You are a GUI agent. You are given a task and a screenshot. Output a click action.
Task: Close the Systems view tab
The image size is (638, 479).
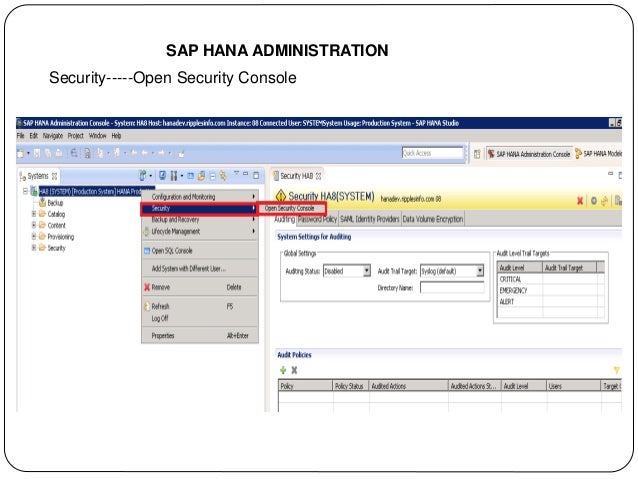point(54,176)
